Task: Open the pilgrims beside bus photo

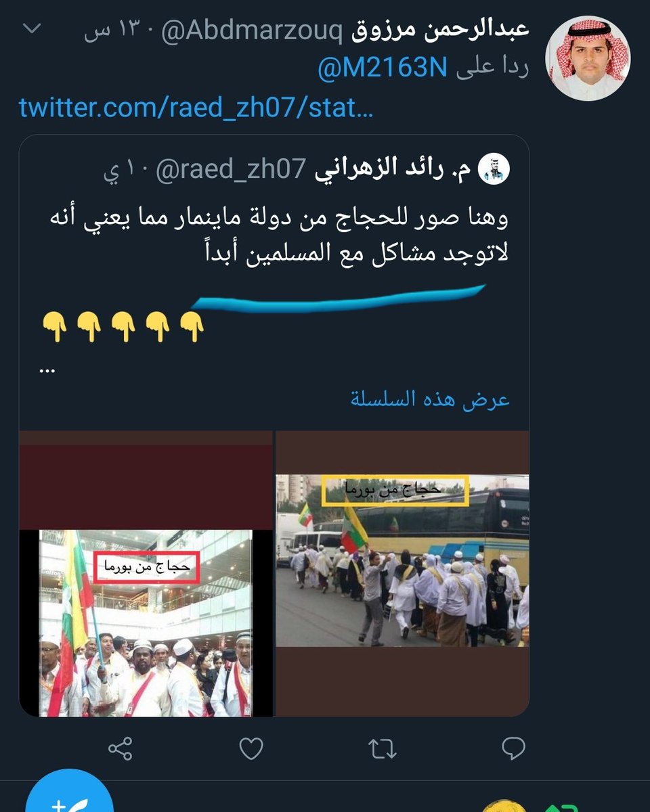Action: [402, 560]
